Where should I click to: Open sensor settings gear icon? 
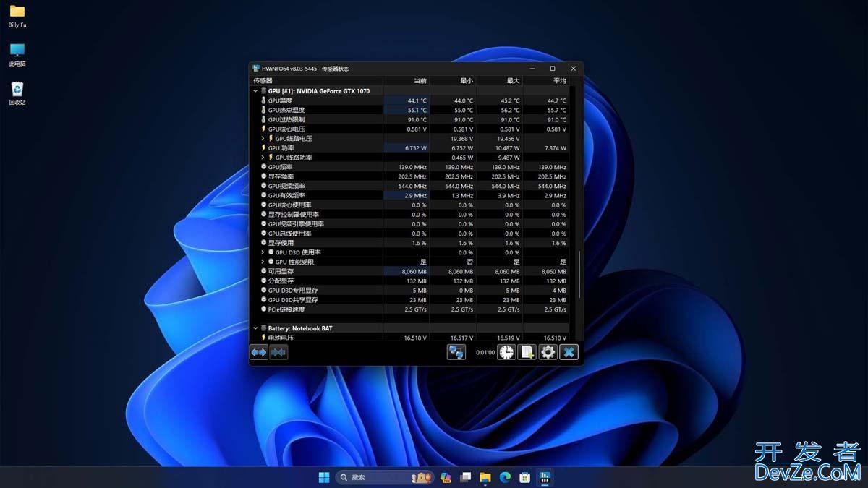[548, 352]
